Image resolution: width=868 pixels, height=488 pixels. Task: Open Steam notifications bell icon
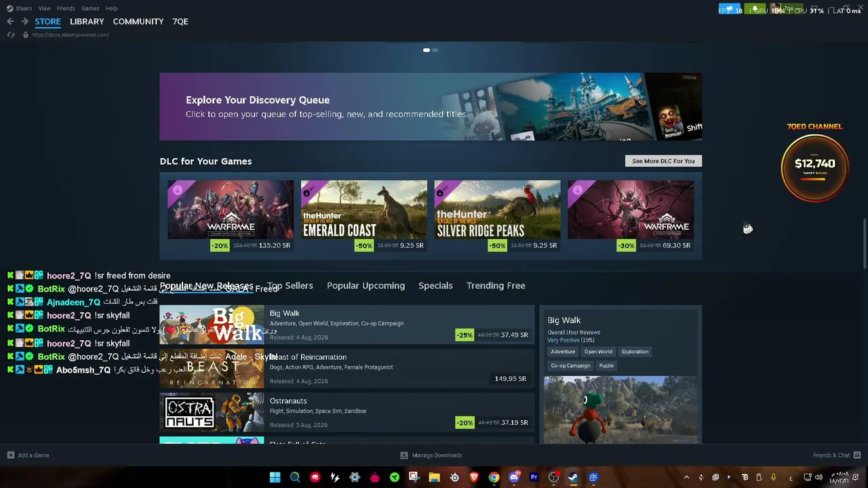click(755, 9)
